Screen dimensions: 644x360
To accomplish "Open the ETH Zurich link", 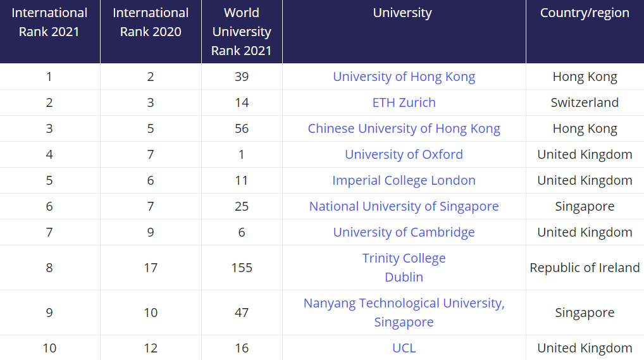I will coord(404,102).
